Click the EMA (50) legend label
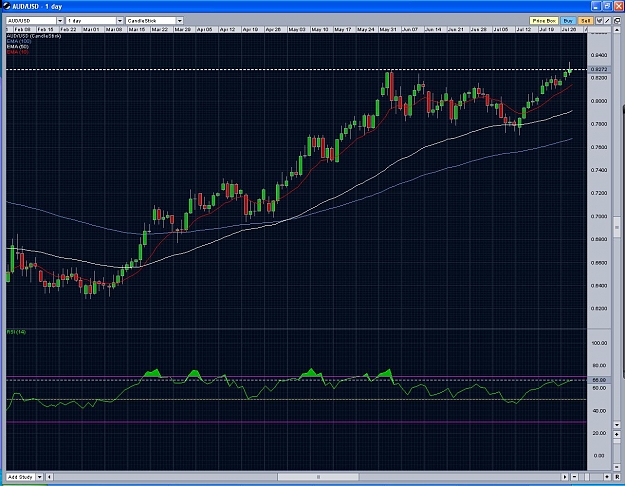Image resolution: width=625 pixels, height=486 pixels. click(18, 47)
